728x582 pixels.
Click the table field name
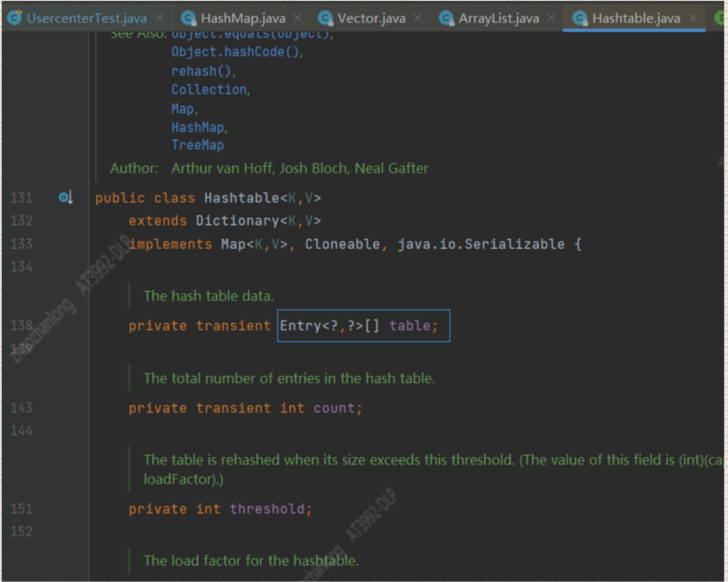coord(409,326)
